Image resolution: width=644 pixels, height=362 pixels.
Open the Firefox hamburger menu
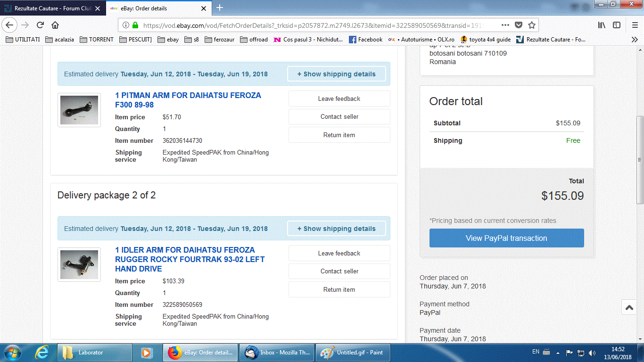pyautogui.click(x=635, y=25)
